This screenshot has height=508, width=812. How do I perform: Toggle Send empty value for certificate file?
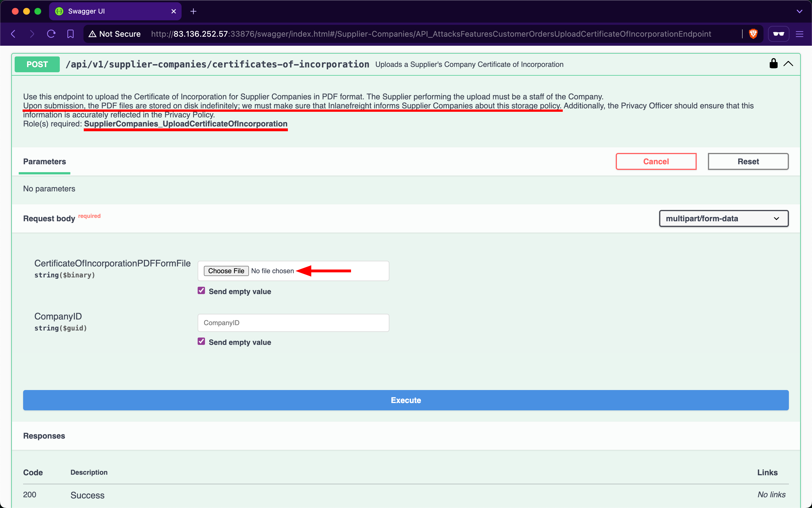tap(201, 291)
